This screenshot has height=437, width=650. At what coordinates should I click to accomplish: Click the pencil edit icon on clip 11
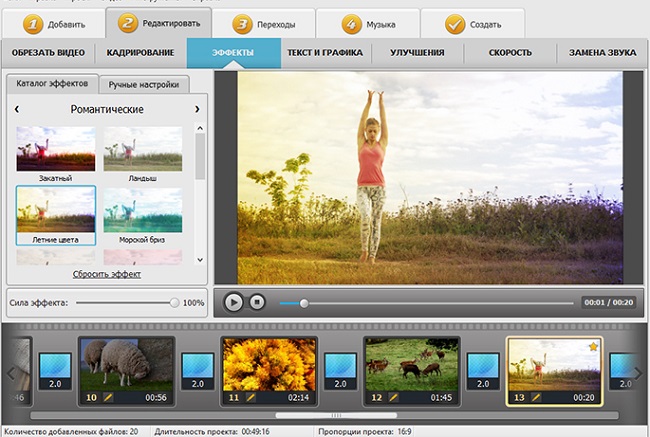[251, 397]
